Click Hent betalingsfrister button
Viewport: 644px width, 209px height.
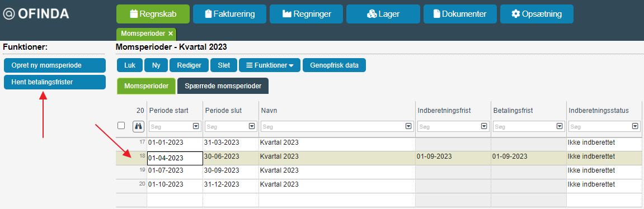55,82
